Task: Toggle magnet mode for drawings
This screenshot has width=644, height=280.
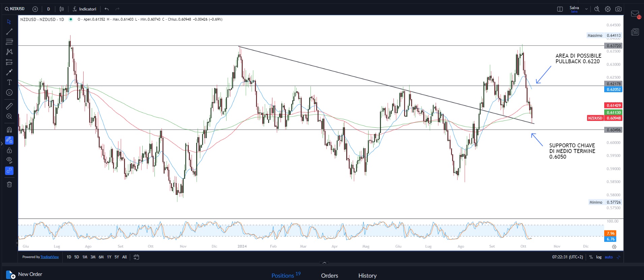Action: [9, 130]
